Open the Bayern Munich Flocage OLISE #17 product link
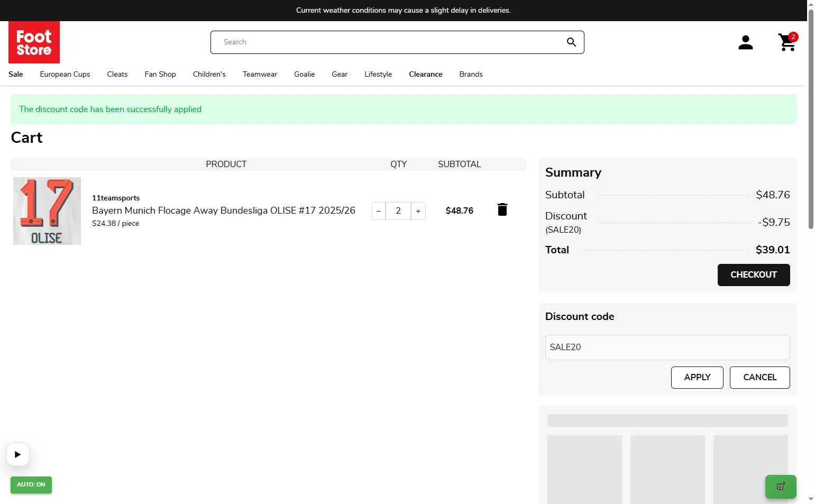Viewport: 815px width, 504px height. (x=224, y=210)
